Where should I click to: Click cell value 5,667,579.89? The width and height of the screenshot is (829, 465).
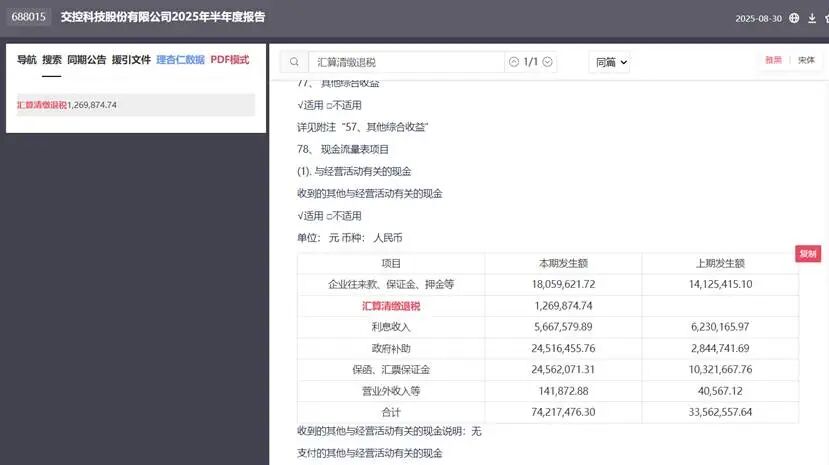point(563,327)
